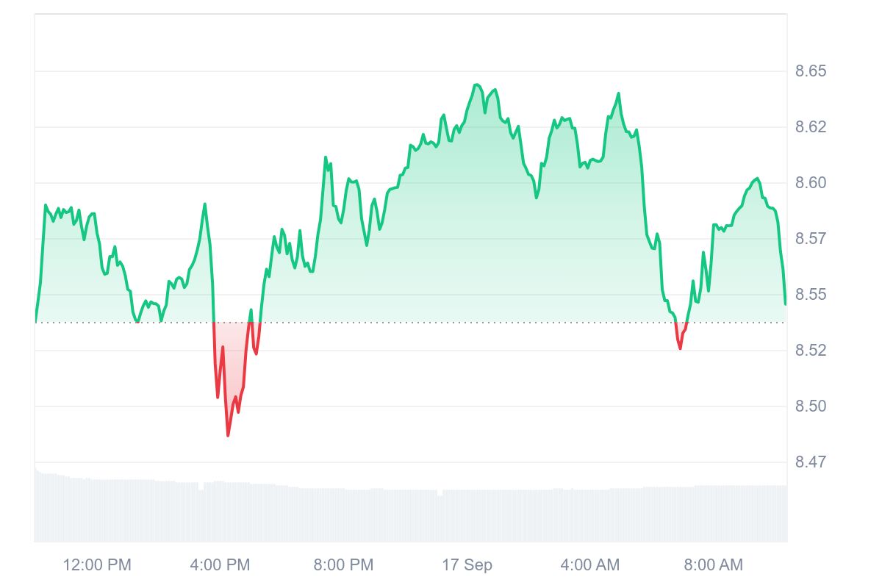Click the 8.65 price axis label
The width and height of the screenshot is (882, 588).
tap(811, 71)
